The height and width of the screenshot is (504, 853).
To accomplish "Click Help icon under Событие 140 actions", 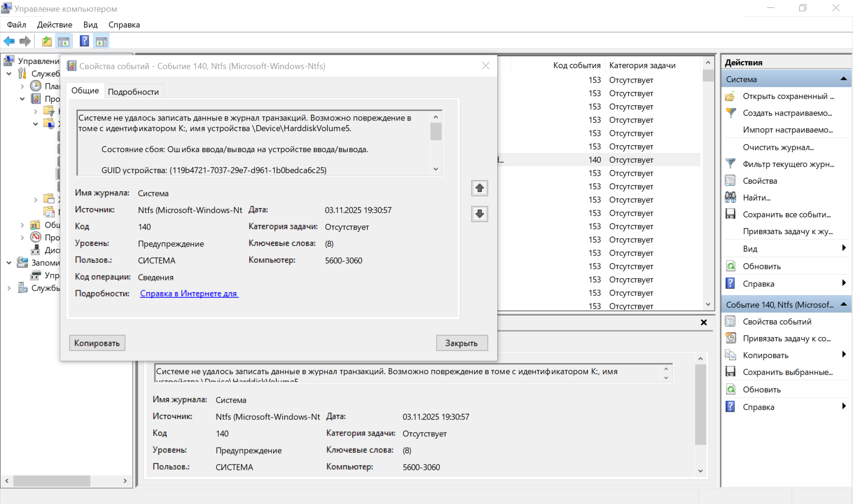I will [730, 407].
